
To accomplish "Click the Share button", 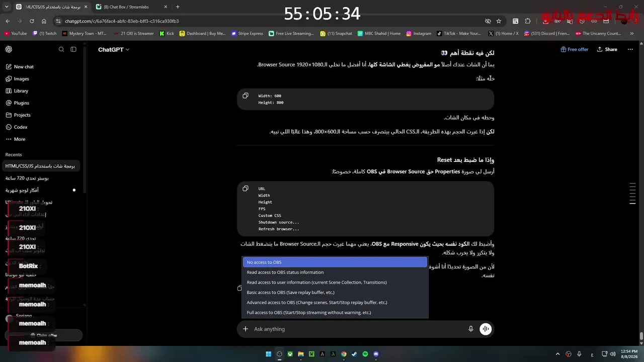I will 607,49.
